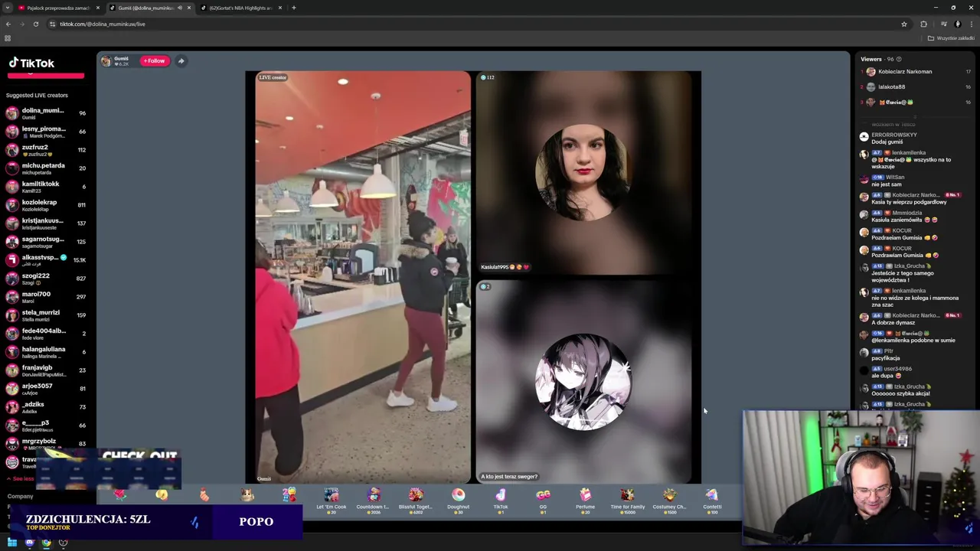Open the Windows Start menu
This screenshot has width=980, height=551.
(12, 543)
